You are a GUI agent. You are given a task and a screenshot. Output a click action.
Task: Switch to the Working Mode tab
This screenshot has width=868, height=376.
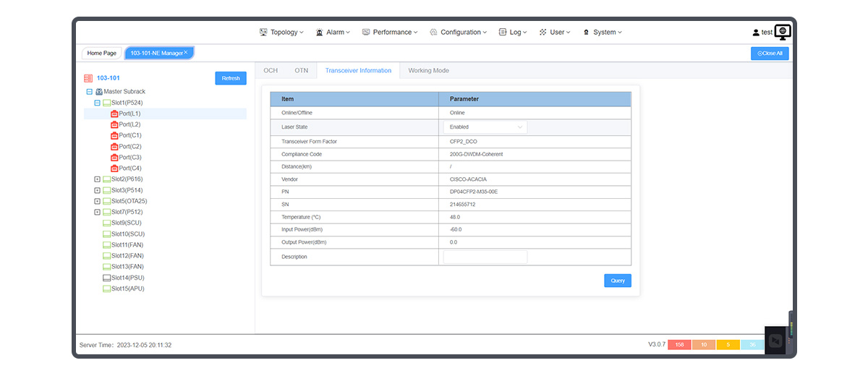pos(428,71)
